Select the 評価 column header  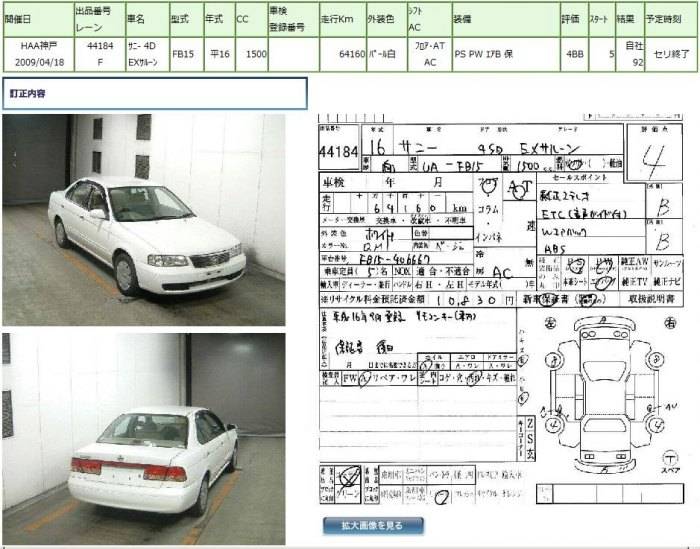pos(575,19)
